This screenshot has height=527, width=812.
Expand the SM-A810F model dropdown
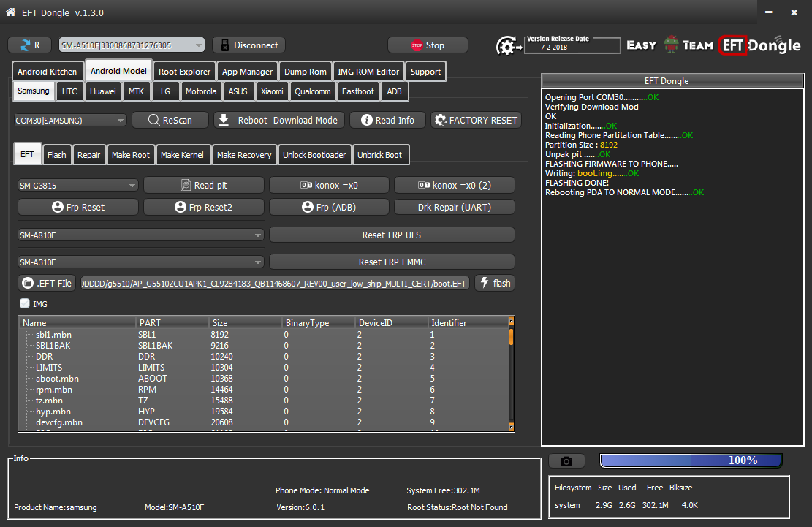pyautogui.click(x=141, y=235)
